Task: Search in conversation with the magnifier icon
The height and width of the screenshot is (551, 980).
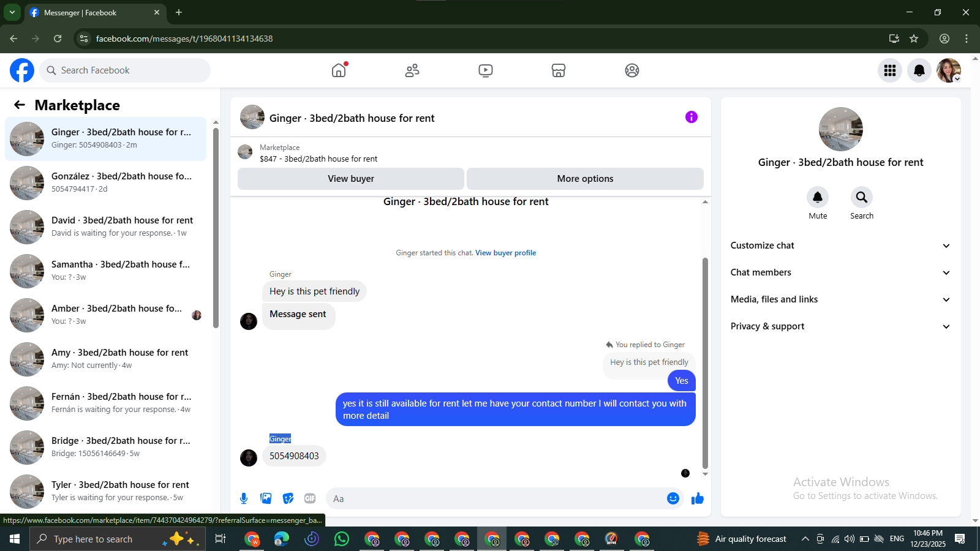Action: 862,197
